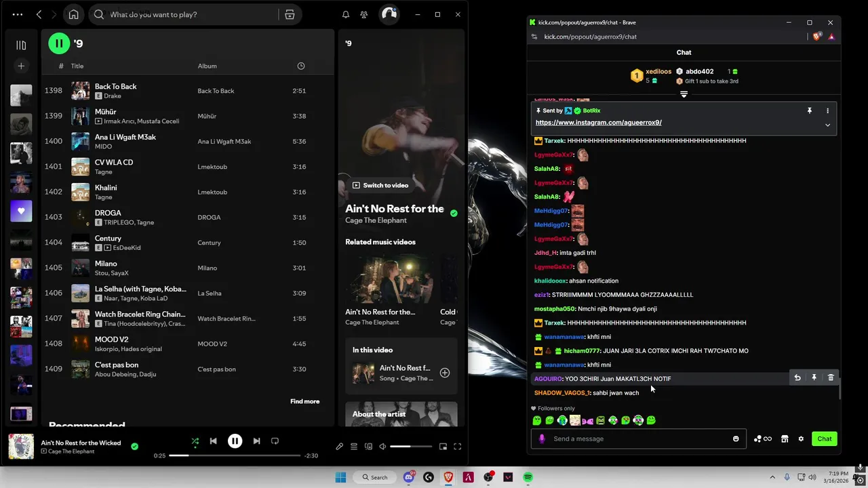This screenshot has width=868, height=488.
Task: Delete the AGOUIRO chat message
Action: click(831, 378)
